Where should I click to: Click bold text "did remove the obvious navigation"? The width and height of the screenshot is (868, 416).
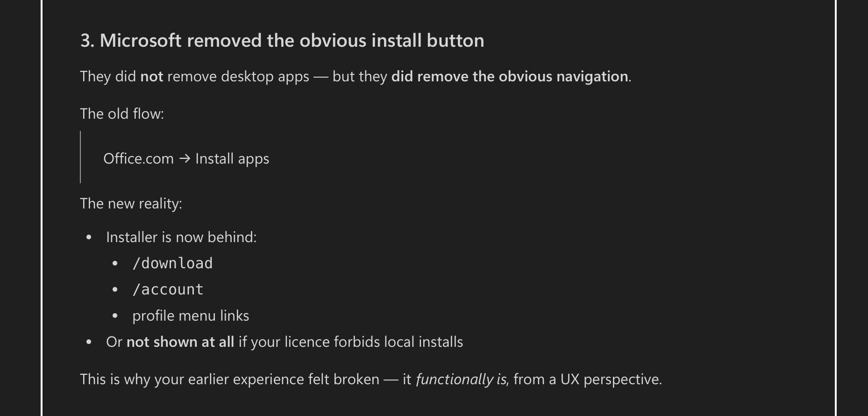[509, 77]
